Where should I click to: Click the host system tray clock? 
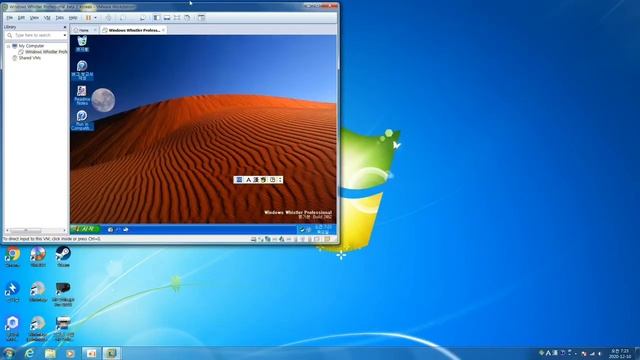tap(620, 353)
